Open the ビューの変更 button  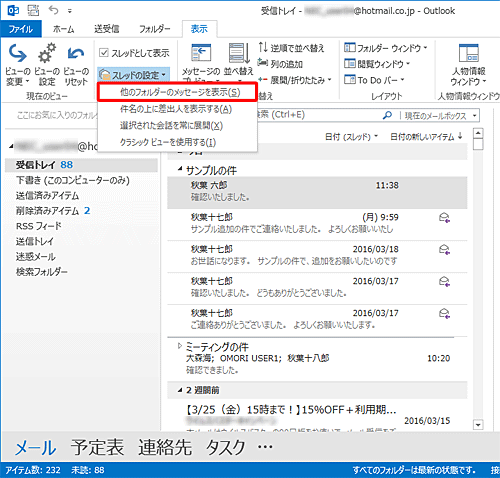[18, 65]
